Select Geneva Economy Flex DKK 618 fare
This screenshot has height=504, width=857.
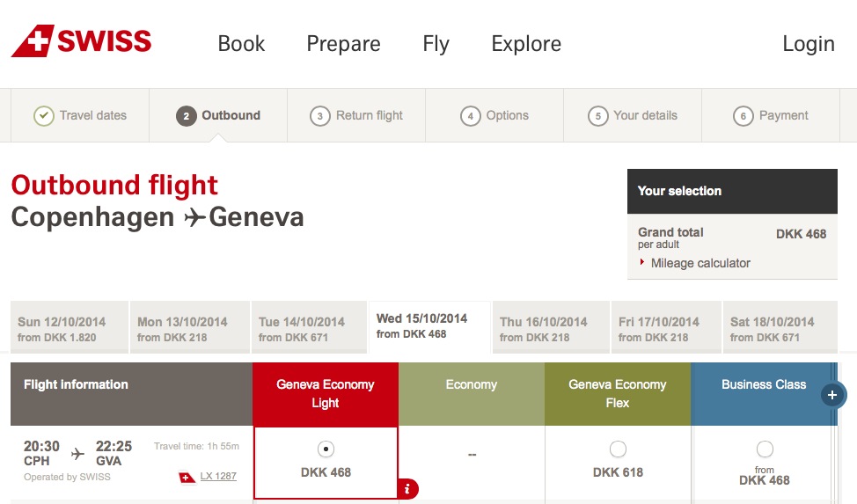point(618,449)
